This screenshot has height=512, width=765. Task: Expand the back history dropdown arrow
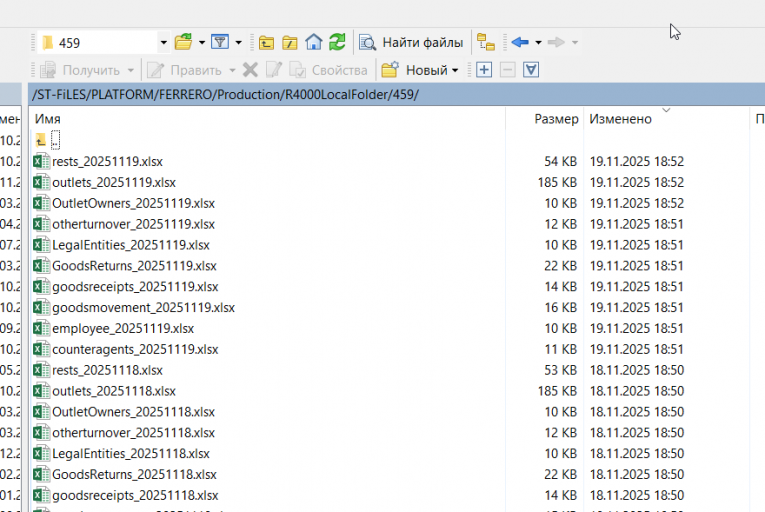[538, 42]
